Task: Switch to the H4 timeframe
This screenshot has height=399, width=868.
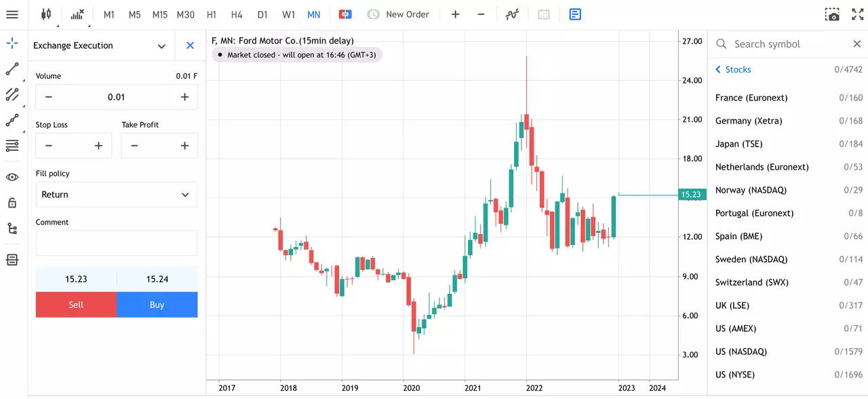Action: point(236,14)
